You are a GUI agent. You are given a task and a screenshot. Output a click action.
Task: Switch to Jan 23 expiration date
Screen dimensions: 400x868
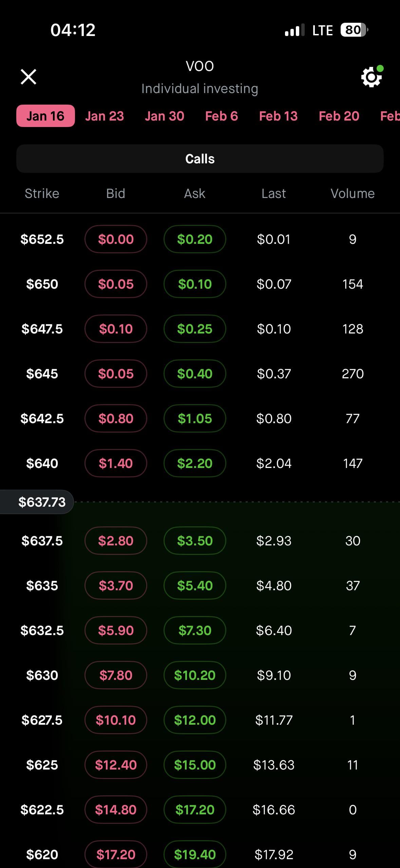[104, 116]
